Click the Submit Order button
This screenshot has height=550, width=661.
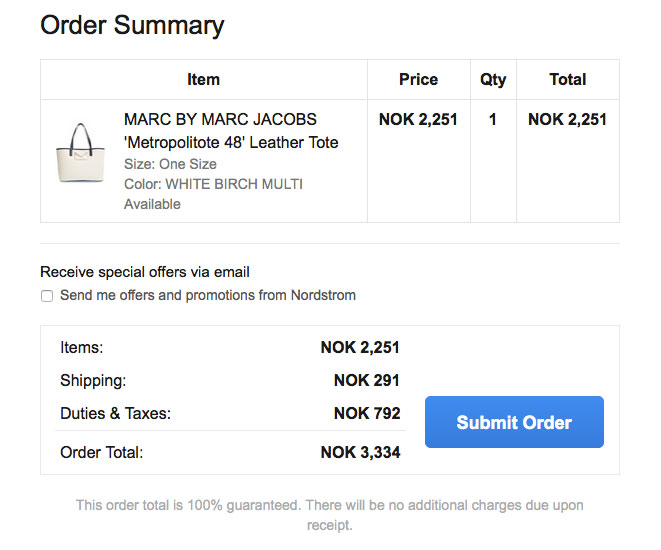[514, 422]
